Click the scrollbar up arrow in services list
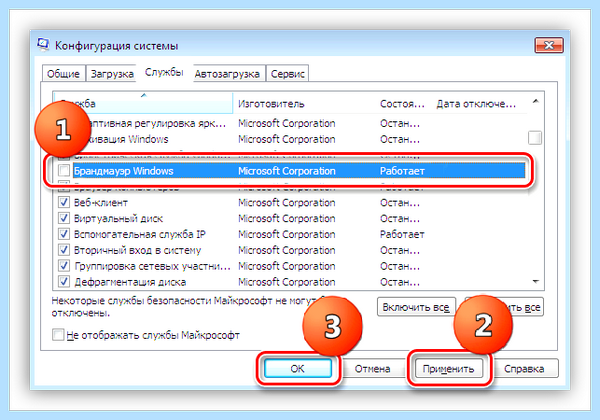600x420 pixels. (x=535, y=101)
